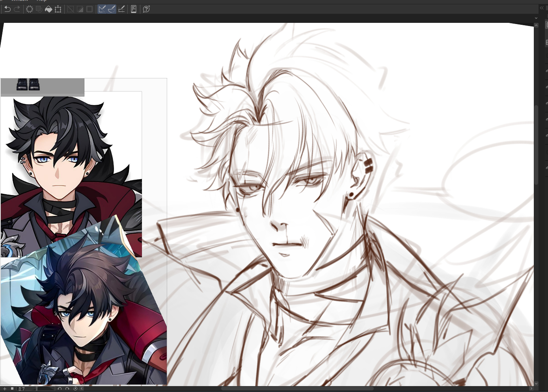Open the smartphone connect icon
The width and height of the screenshot is (548, 392).
click(134, 9)
